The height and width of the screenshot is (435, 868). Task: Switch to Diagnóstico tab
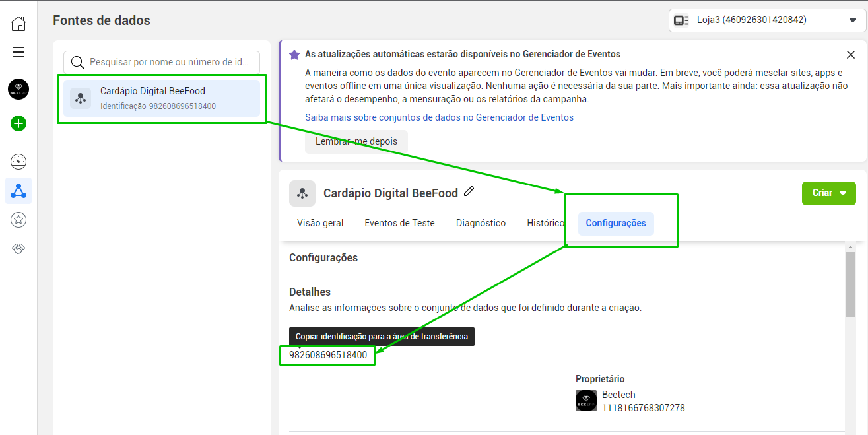click(x=481, y=223)
